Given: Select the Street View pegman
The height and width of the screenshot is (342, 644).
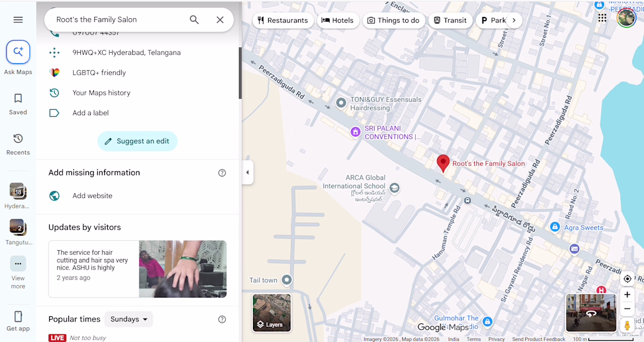Looking at the screenshot, I should 627,325.
